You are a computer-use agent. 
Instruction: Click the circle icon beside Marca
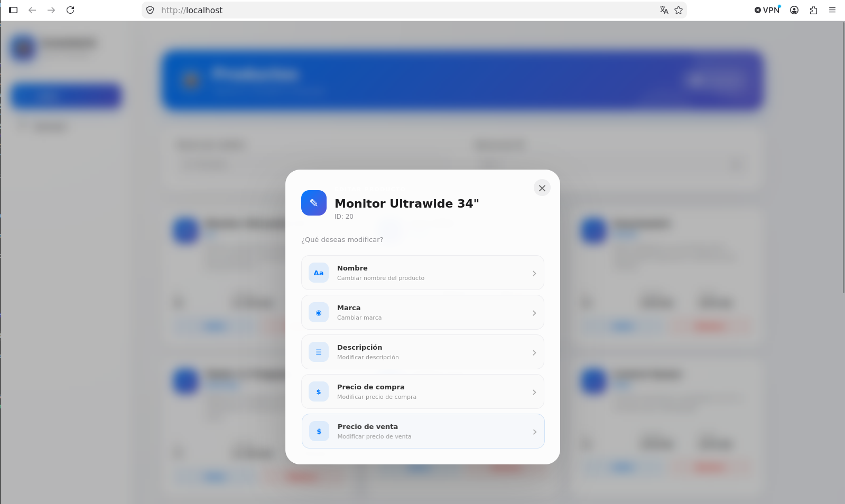[319, 312]
